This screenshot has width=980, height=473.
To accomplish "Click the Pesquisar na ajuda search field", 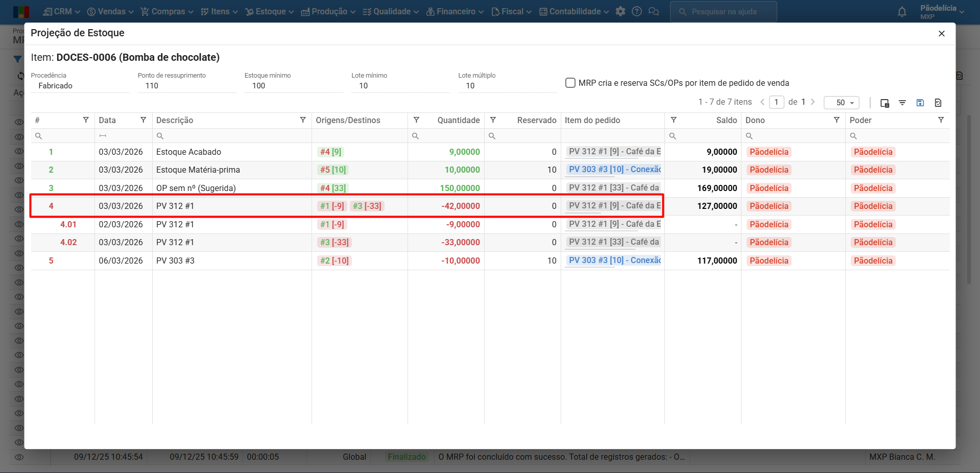I will [723, 11].
